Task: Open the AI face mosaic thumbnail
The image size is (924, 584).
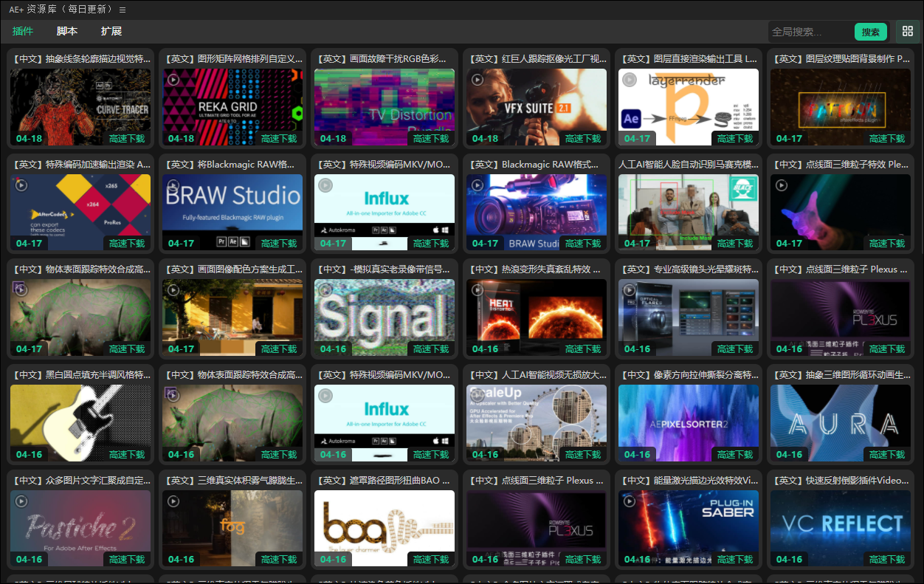Action: [689, 213]
